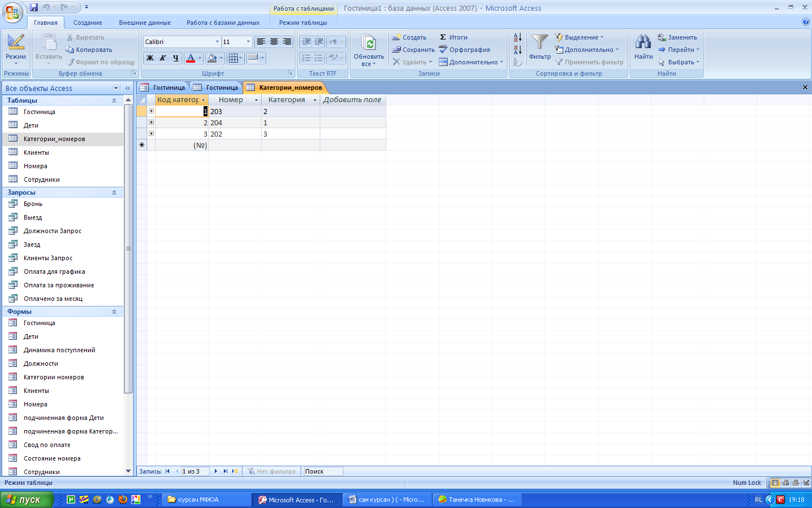Toggle bold Ж formatting
Viewport: 812px width, 508px height.
pyautogui.click(x=150, y=58)
